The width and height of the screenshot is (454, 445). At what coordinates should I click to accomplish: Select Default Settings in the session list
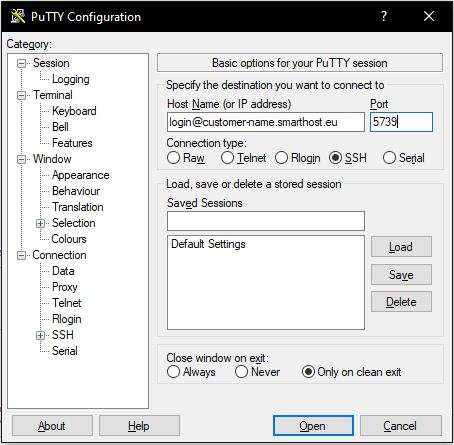(208, 244)
